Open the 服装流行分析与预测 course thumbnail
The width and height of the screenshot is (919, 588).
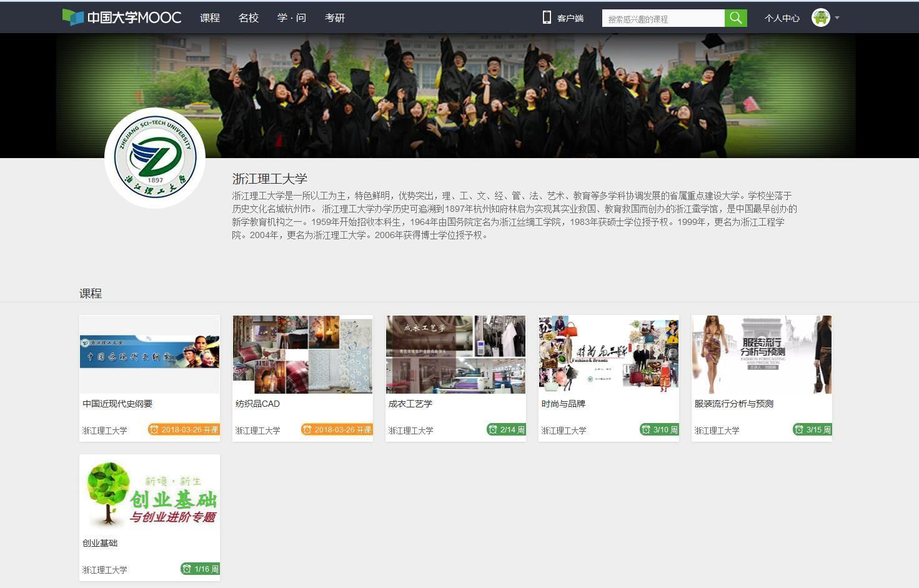[762, 354]
